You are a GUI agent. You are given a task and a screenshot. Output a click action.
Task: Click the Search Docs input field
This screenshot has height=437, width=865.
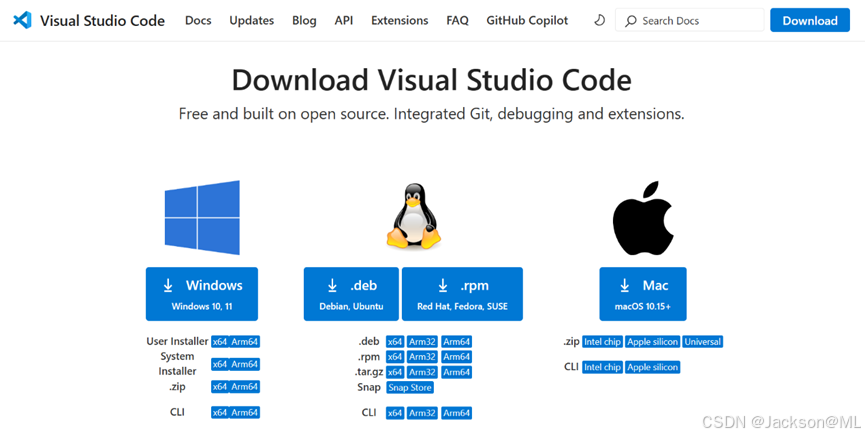tap(690, 20)
